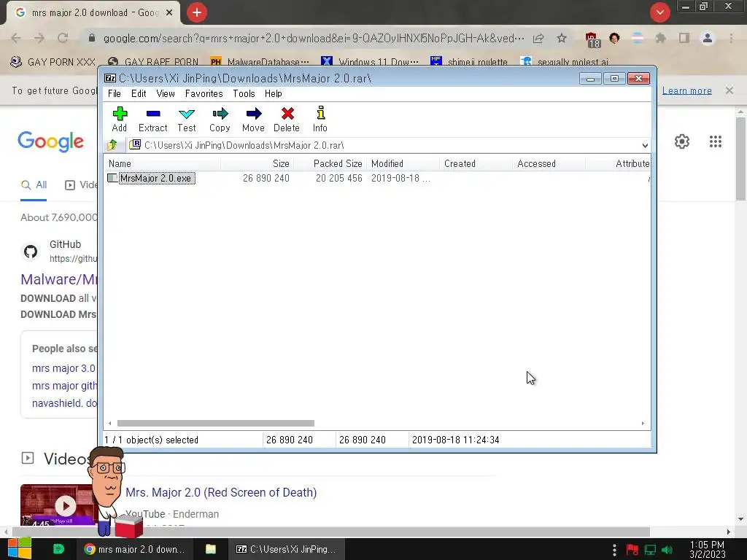Open the taskbar clock 1:05 PM
The image size is (747, 560).
[x=708, y=549]
